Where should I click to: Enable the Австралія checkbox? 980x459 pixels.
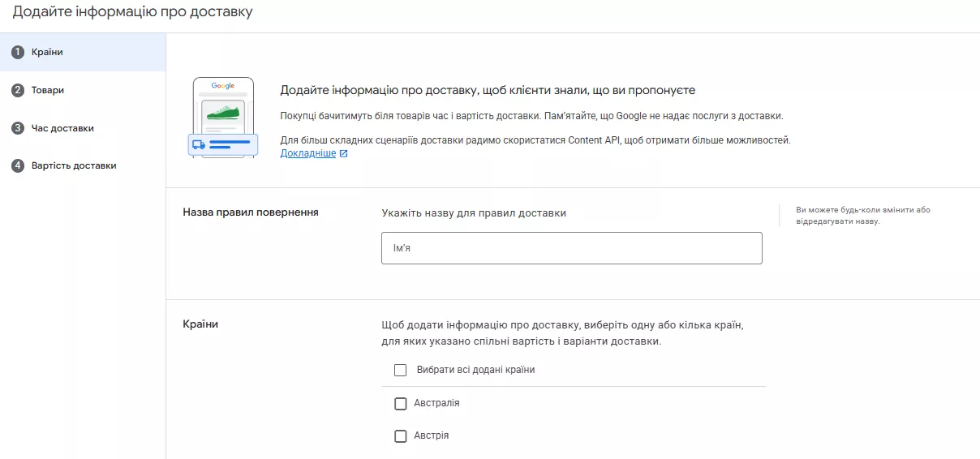pos(400,403)
